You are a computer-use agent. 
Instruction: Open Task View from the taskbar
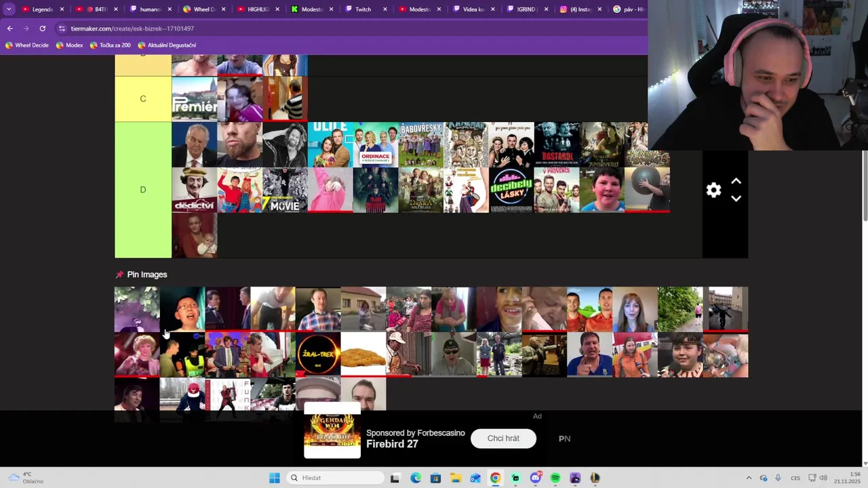(395, 478)
